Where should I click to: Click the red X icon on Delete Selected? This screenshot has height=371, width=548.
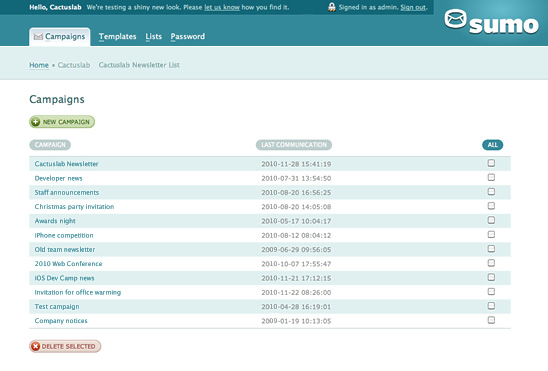point(35,346)
